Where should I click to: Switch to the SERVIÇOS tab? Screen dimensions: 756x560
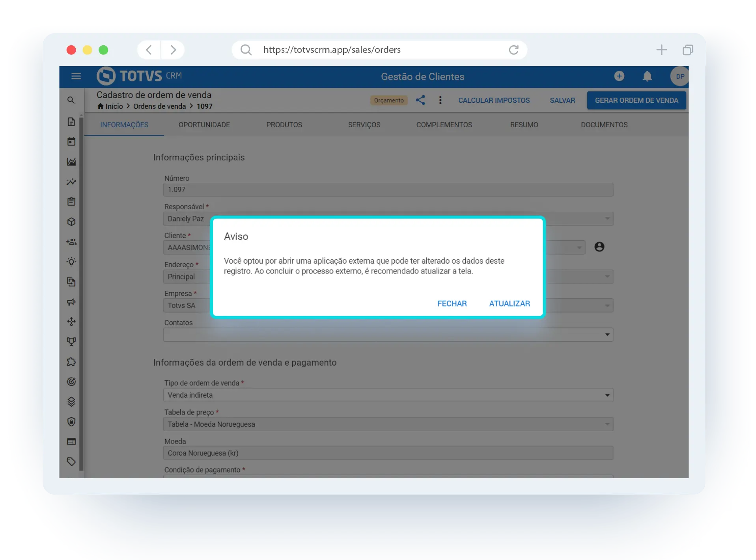tap(364, 125)
